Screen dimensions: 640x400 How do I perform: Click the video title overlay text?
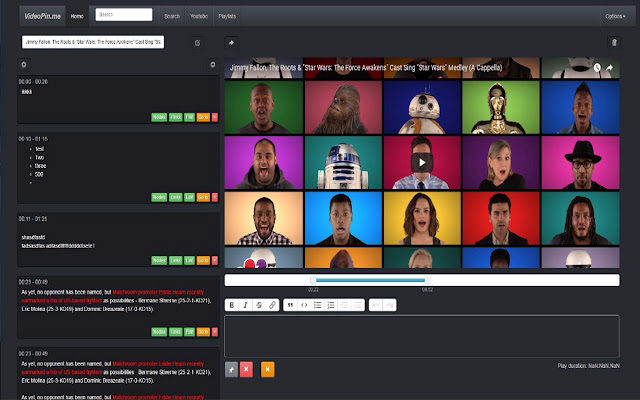pos(366,68)
